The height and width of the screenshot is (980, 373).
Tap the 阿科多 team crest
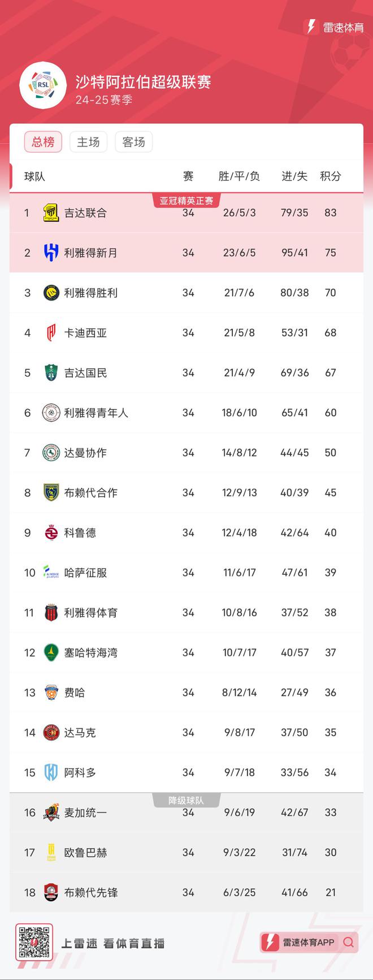pos(51,772)
